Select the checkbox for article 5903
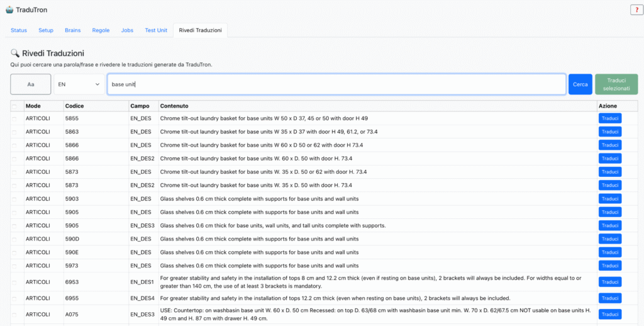The width and height of the screenshot is (644, 326). point(15,199)
